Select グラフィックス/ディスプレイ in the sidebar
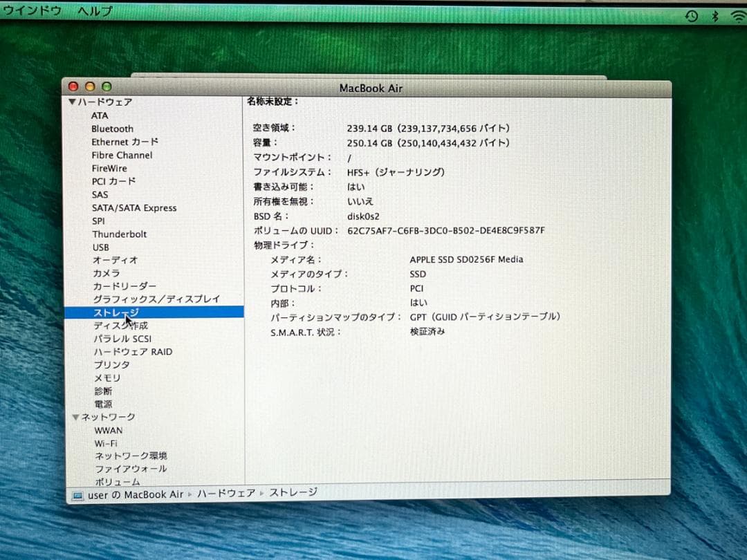The height and width of the screenshot is (560, 747). pos(156,299)
